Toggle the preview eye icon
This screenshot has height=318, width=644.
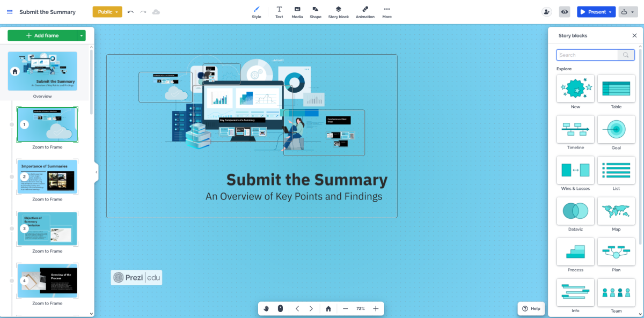(564, 12)
